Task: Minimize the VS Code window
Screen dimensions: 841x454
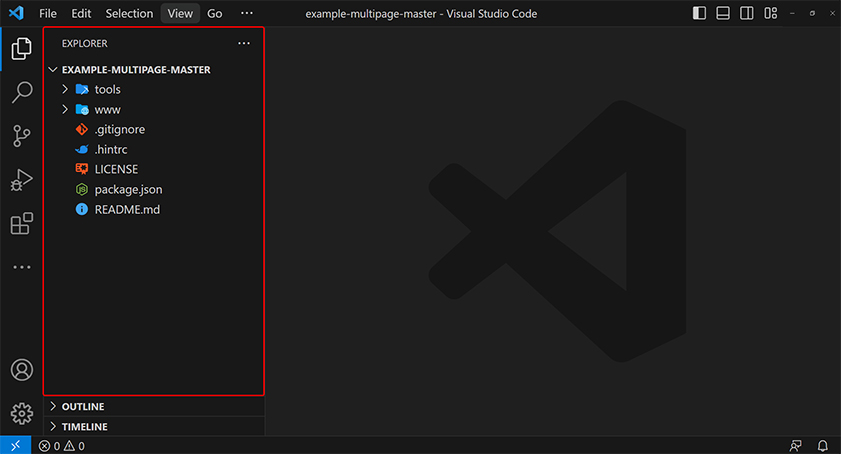Action: [x=792, y=13]
